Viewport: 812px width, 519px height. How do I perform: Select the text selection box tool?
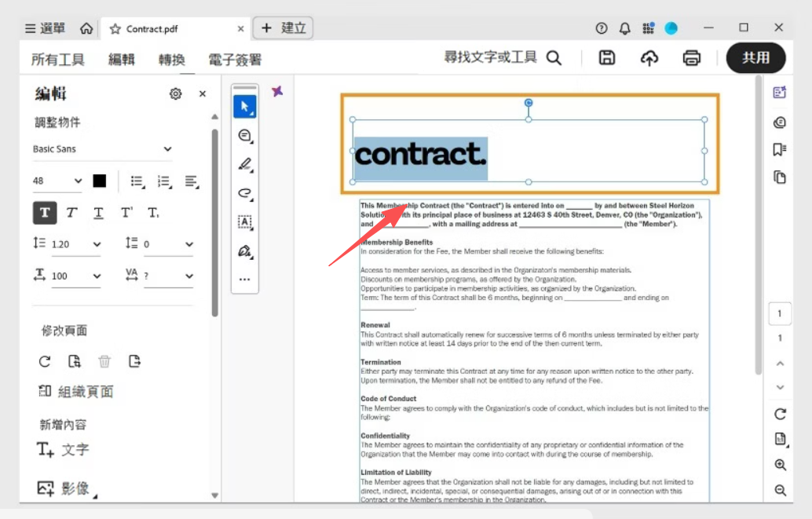(x=245, y=222)
